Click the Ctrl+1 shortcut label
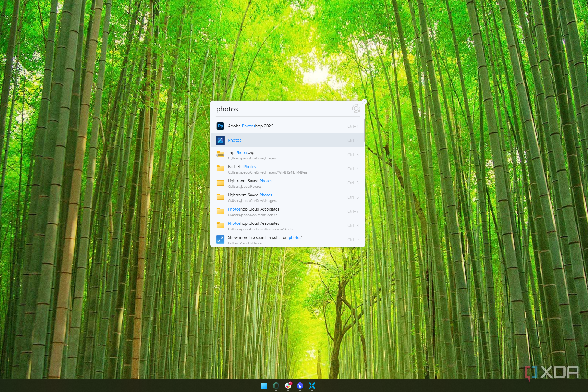This screenshot has height=392, width=588. (x=353, y=126)
